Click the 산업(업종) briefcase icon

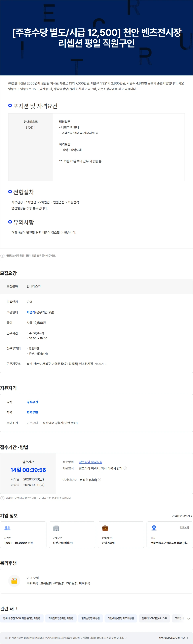pos(105,528)
